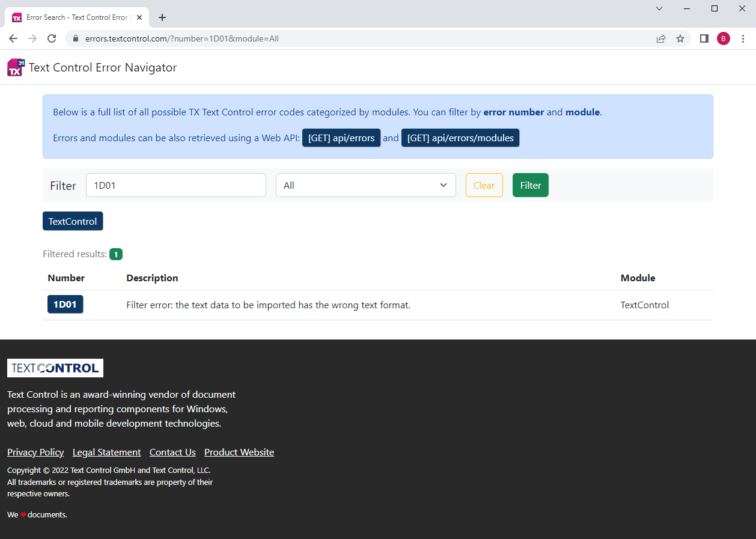Open Chrome's three-dot menu
Screen dimensions: 756x539
743,38
